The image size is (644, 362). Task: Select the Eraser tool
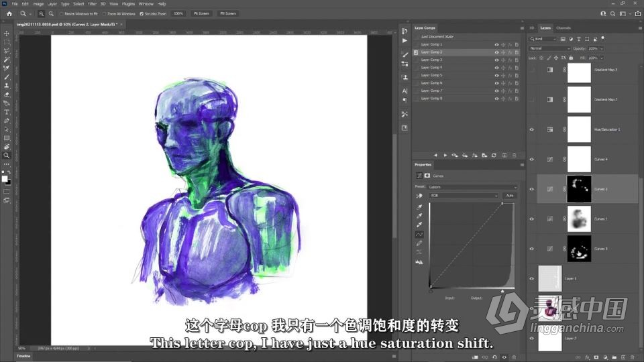(7, 95)
